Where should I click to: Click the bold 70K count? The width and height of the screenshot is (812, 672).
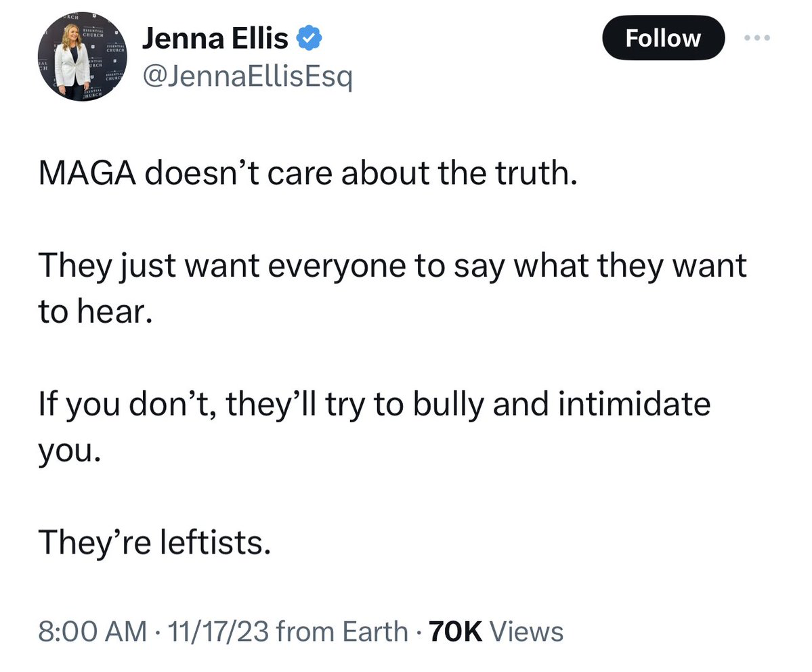[x=456, y=631]
